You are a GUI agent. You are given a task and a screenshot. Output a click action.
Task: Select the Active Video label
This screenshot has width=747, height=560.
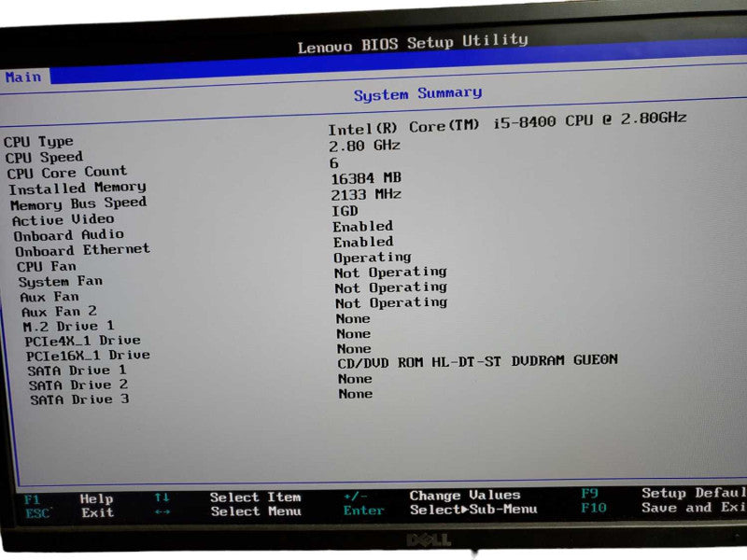tap(63, 219)
